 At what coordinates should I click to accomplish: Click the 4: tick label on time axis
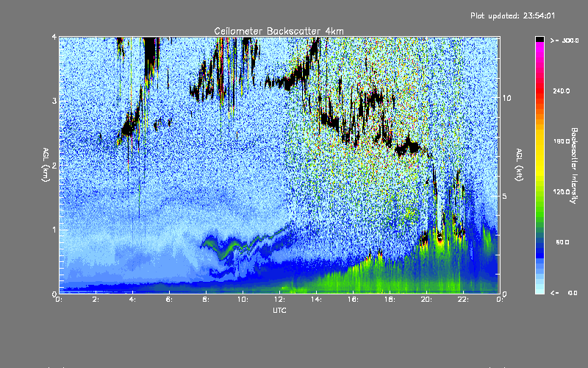tap(132, 300)
